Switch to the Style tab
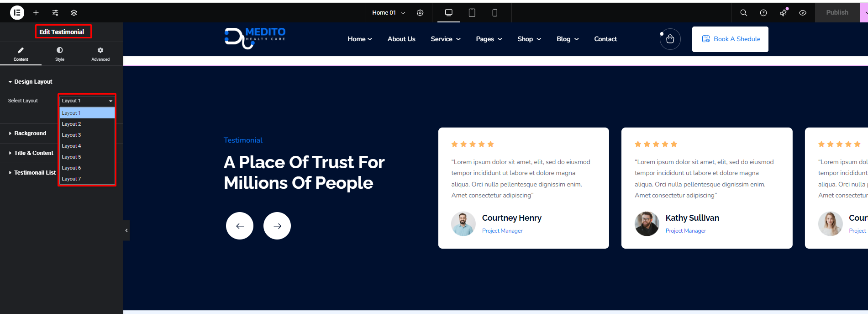This screenshot has height=314, width=868. [x=60, y=53]
